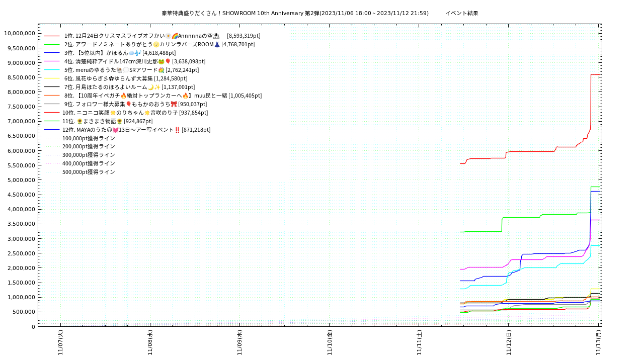
Task: Click x-axis date label 11/10(金)
Action: coord(330,343)
